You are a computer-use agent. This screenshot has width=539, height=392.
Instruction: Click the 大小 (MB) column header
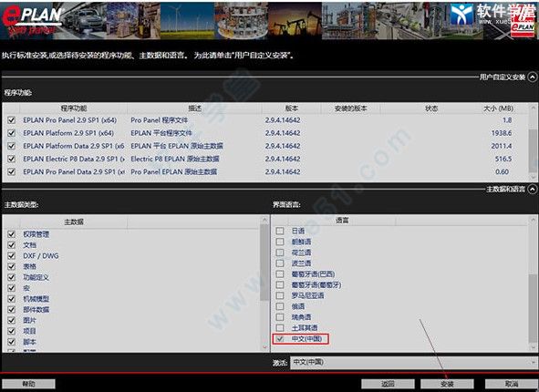point(499,108)
